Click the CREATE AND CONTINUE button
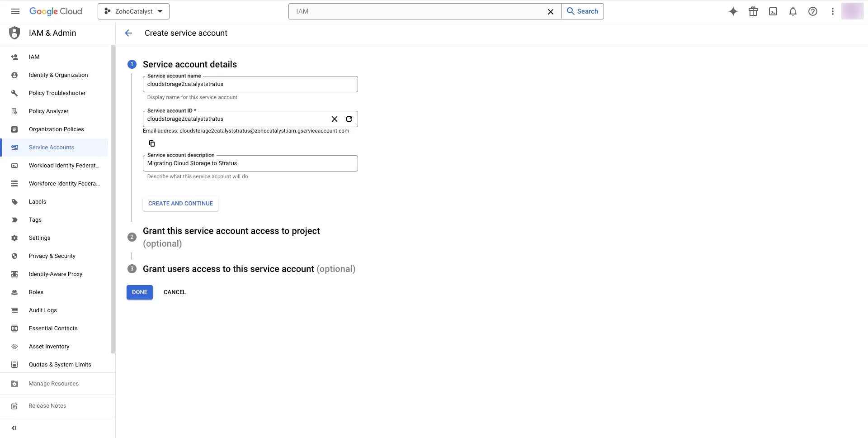The image size is (868, 438). tap(180, 204)
